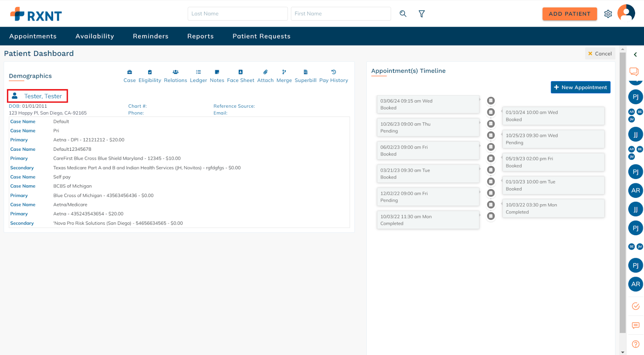Select the Aetna - DPI - 12121212 primary row
The width and height of the screenshot is (644, 355).
(x=179, y=140)
